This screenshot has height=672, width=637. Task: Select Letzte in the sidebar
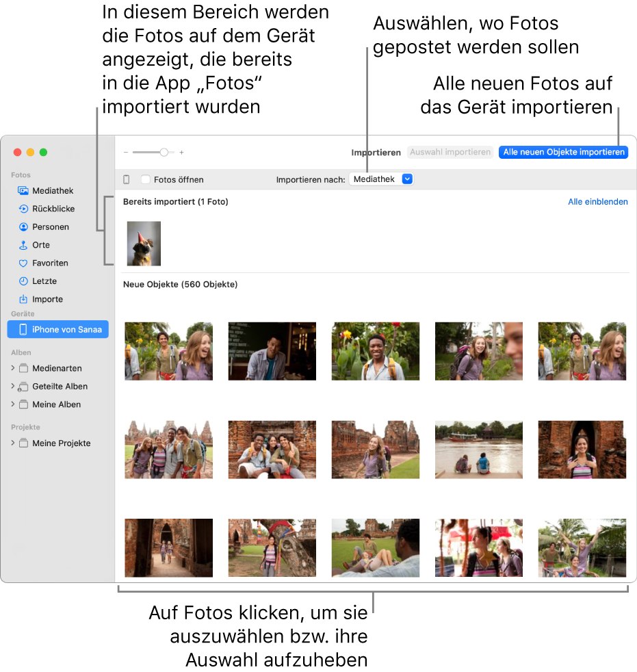point(38,281)
